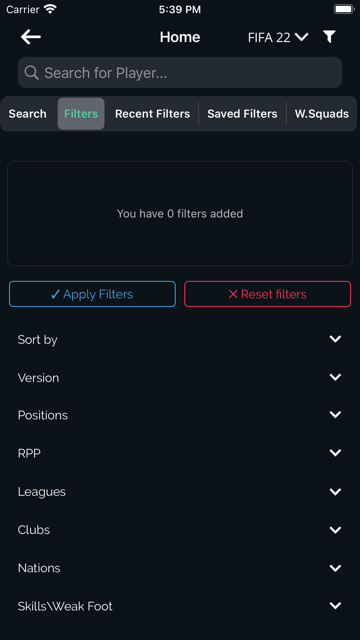Expand the Positions filter chevron
360x640 pixels.
coord(335,415)
